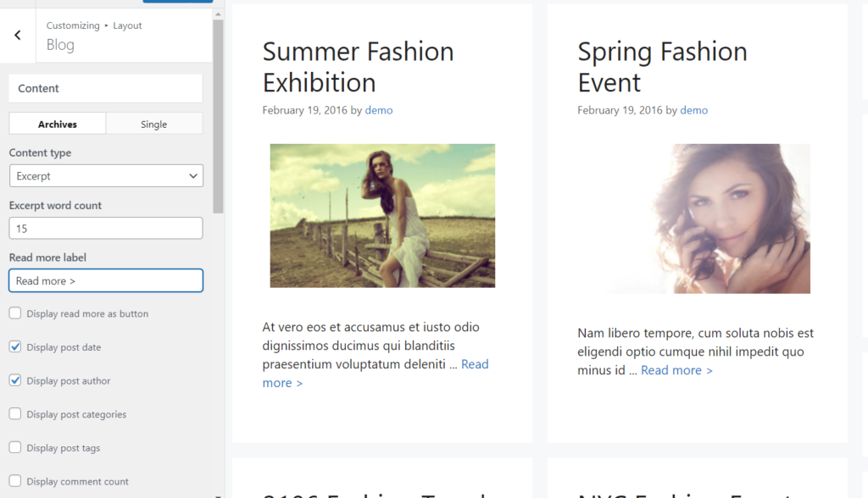
Task: Enable Display post tags
Action: [x=15, y=447]
